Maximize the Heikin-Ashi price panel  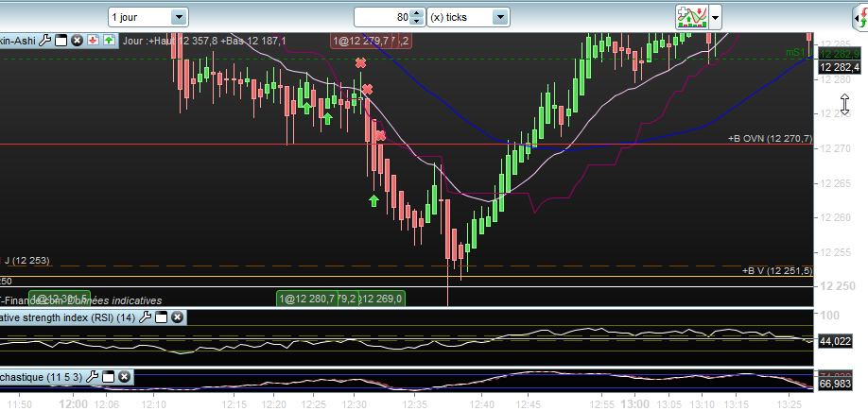point(61,41)
